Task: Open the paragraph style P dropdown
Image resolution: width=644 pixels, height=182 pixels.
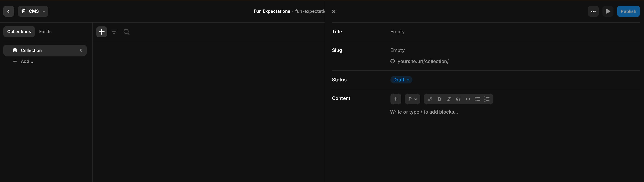Action: pyautogui.click(x=413, y=99)
